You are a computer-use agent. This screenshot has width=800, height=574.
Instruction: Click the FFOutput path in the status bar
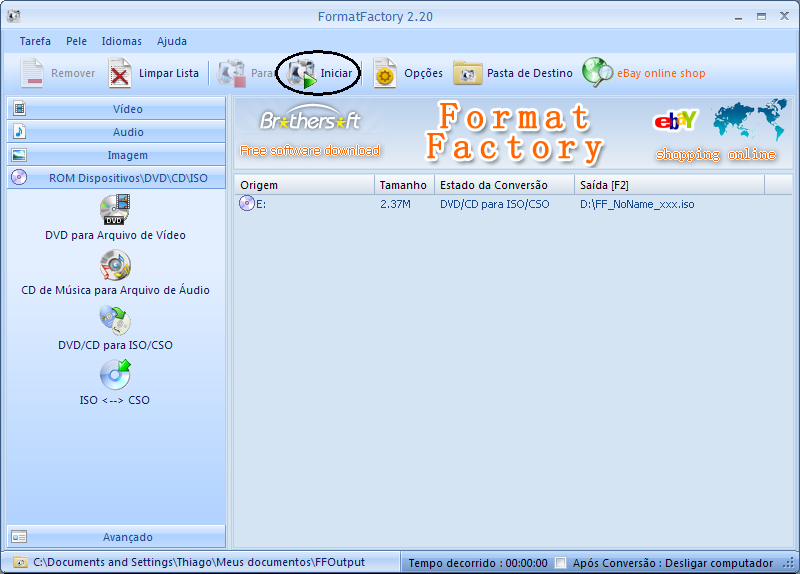199,562
